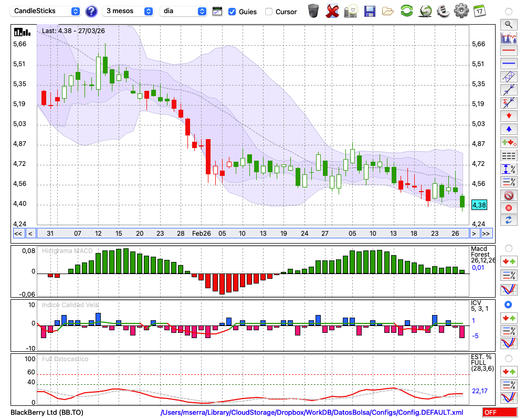Open the calendar icon showing 17
This screenshot has width=525, height=420.
coord(479,11)
